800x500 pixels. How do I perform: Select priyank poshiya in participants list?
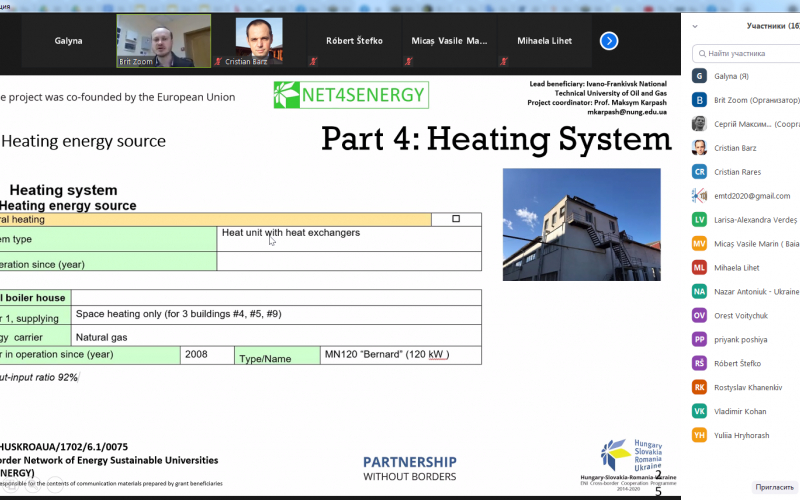(740, 340)
